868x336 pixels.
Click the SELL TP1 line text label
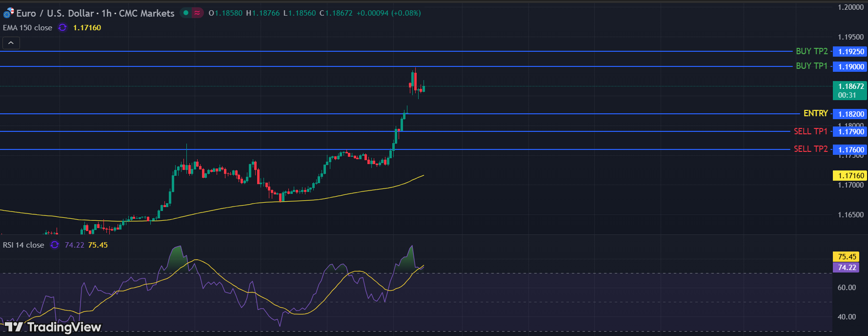[810, 131]
